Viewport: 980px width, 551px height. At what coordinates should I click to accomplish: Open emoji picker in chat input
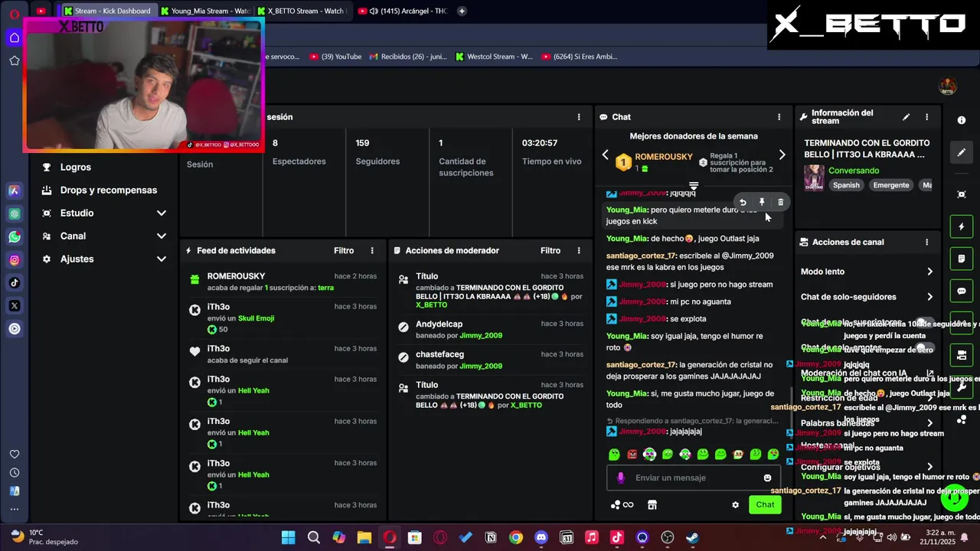767,478
